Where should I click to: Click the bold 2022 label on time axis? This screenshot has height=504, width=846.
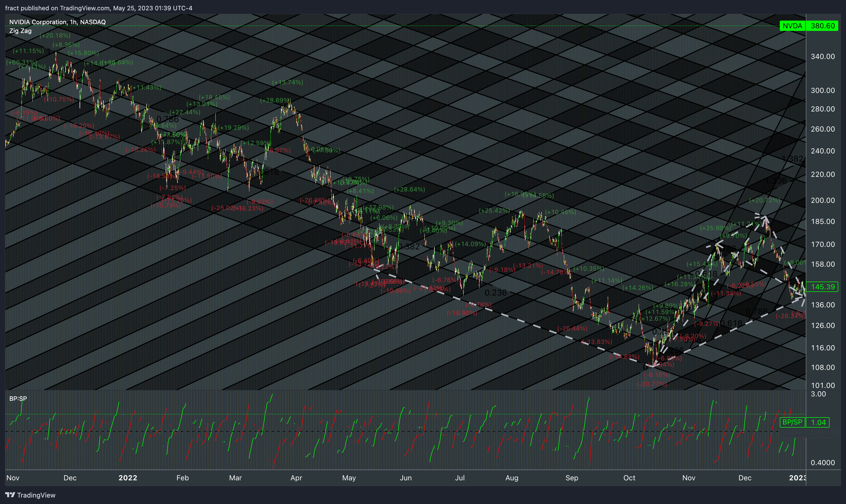tap(128, 478)
